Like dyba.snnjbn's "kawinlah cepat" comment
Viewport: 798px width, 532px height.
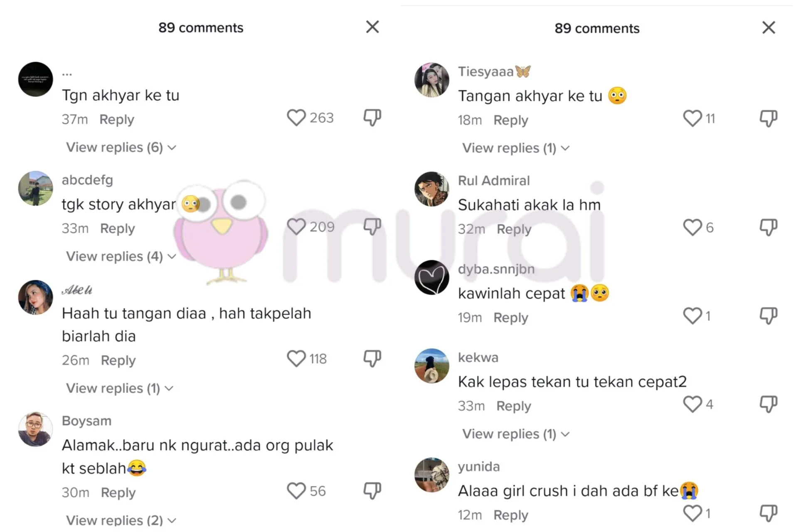692,316
